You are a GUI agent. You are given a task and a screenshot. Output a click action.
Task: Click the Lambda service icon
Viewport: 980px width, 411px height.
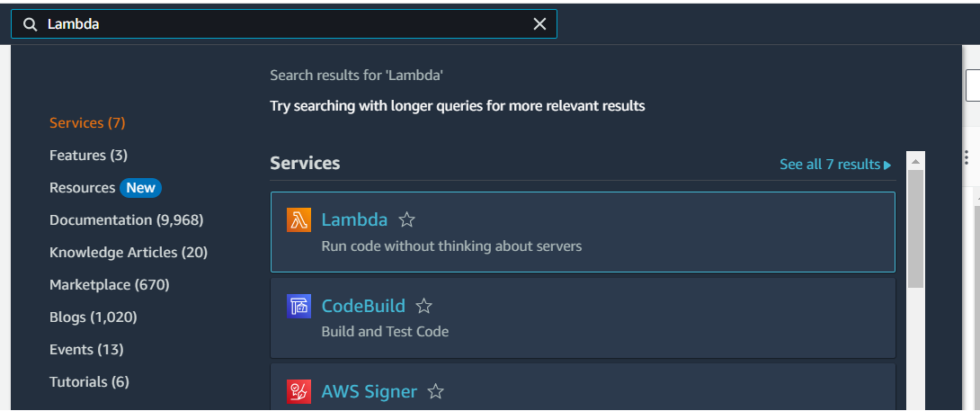coord(298,219)
